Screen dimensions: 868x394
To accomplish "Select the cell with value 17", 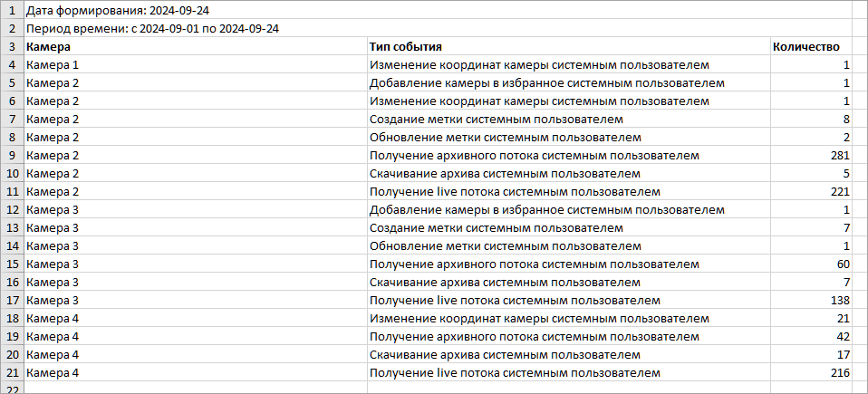I will [843, 354].
